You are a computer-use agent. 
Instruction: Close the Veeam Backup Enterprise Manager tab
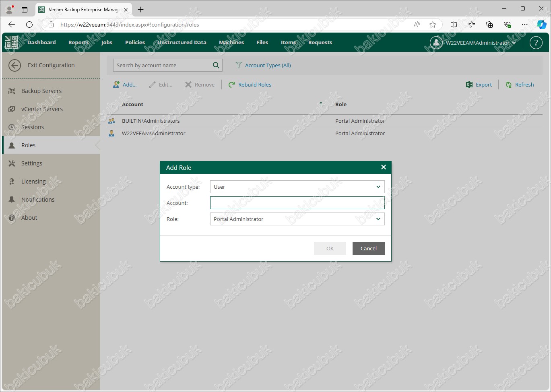pyautogui.click(x=126, y=10)
